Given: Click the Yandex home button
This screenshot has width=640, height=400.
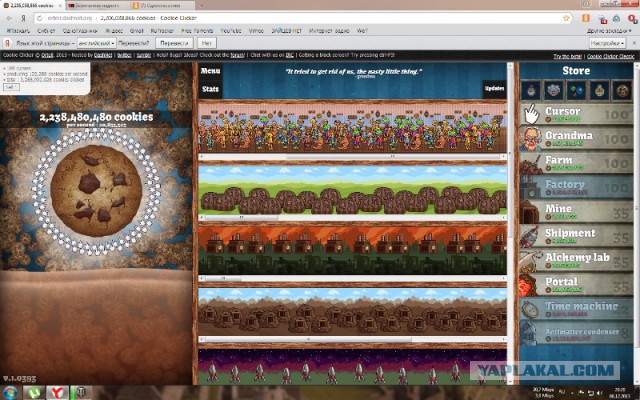Looking at the screenshot, I should point(24,18).
